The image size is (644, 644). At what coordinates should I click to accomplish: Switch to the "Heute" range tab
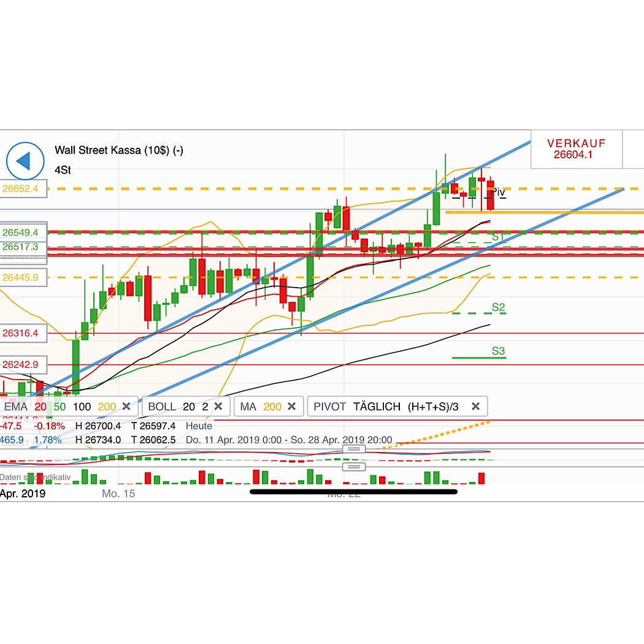click(199, 426)
